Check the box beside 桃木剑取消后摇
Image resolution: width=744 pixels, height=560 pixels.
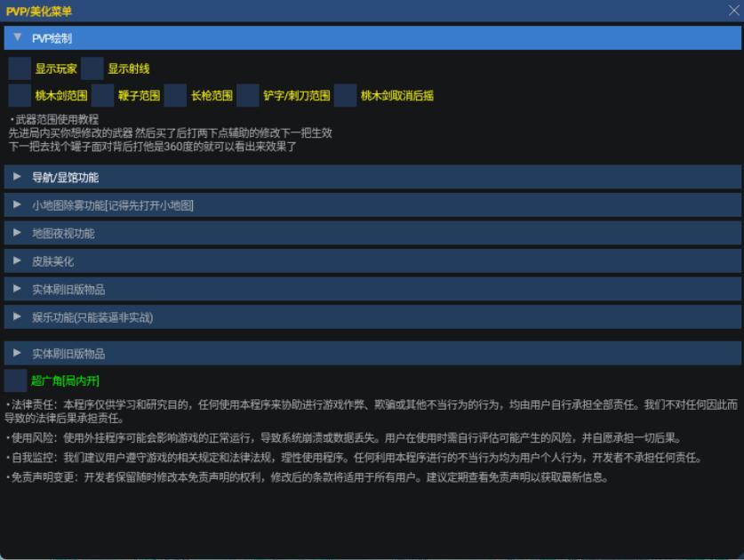click(x=345, y=95)
